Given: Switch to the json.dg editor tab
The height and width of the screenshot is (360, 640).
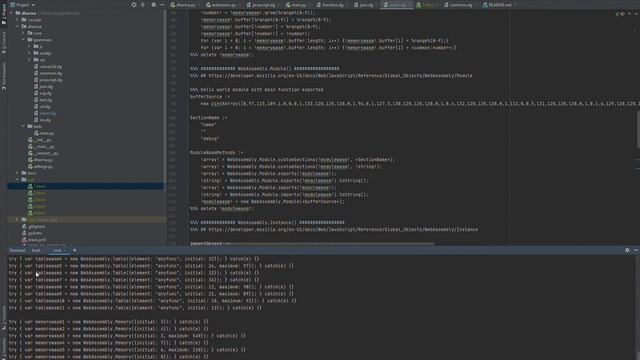Looking at the screenshot, I should pyautogui.click(x=364, y=5).
